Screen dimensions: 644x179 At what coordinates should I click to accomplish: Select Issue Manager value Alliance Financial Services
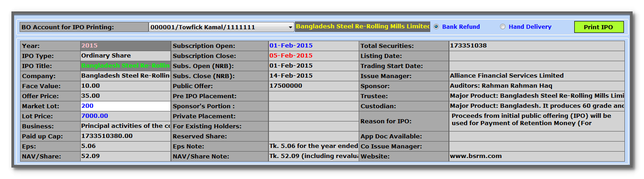tap(536, 76)
